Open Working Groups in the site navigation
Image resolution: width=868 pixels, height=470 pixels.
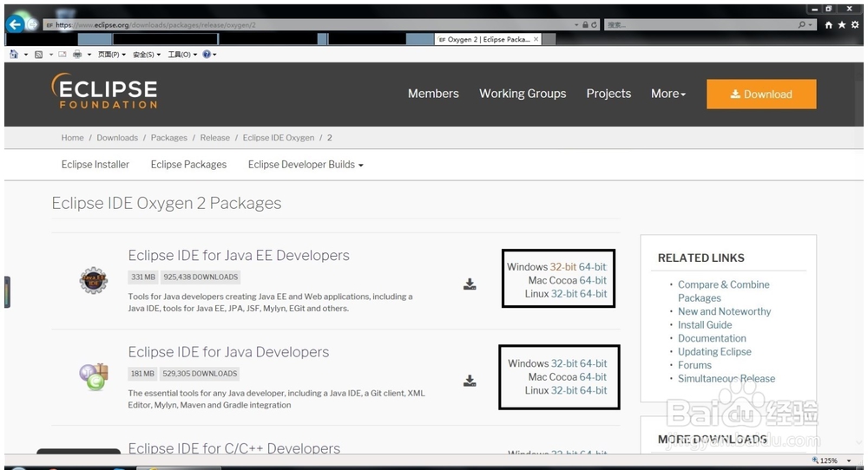(523, 94)
